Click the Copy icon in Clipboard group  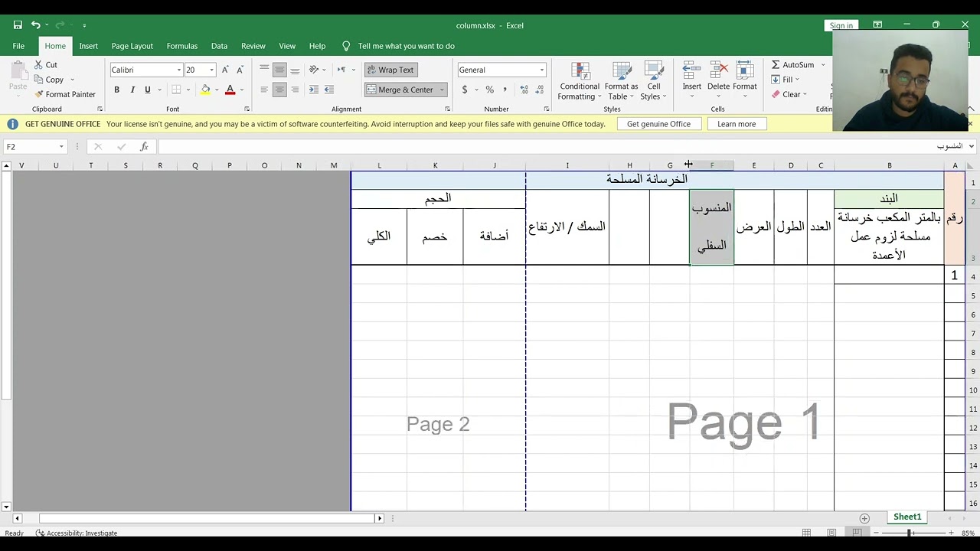coord(38,80)
